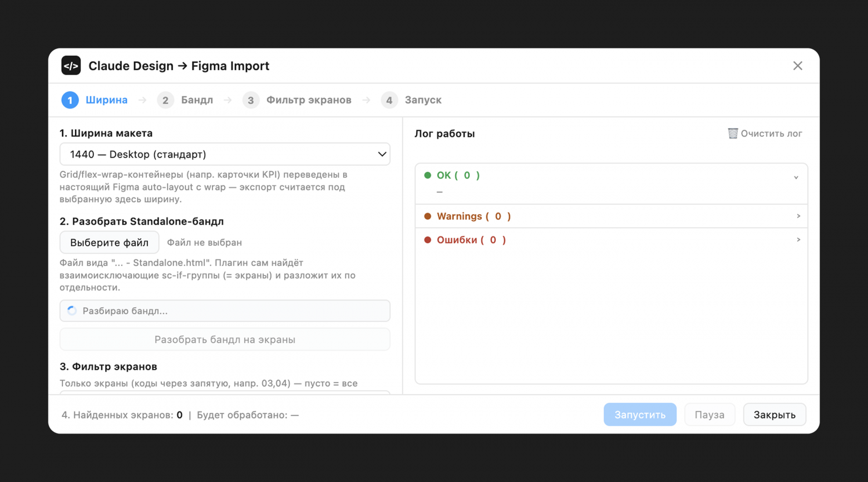Viewport: 868px width, 482px height.
Task: Click the Разбираю бандл progress status field
Action: point(225,311)
